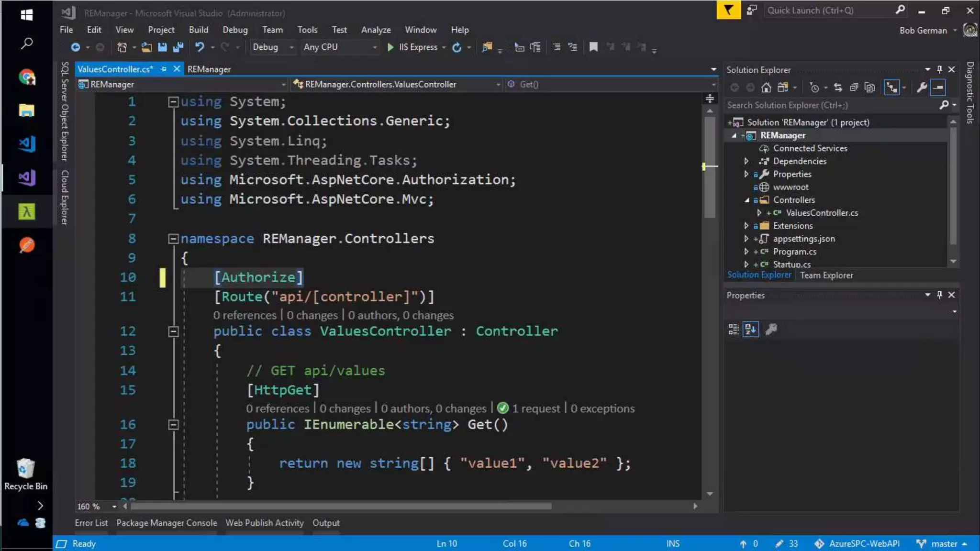This screenshot has height=551, width=980.
Task: Click the master branch in status bar
Action: (x=944, y=543)
